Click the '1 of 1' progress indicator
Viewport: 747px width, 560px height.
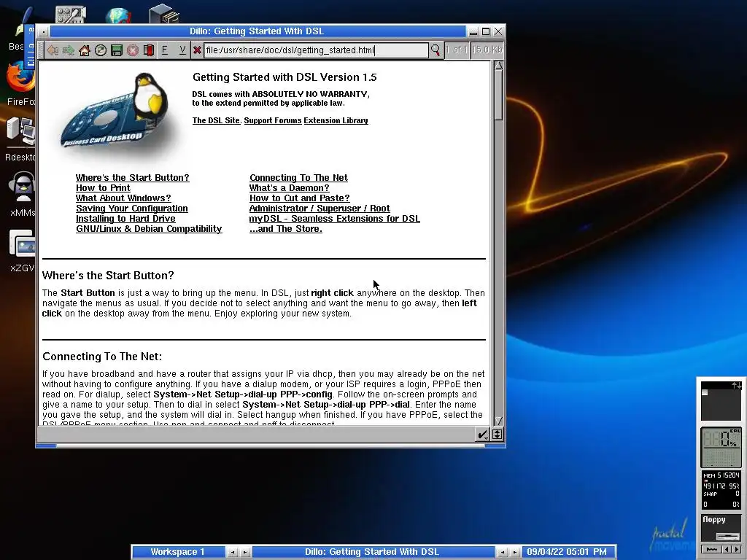[x=457, y=50]
